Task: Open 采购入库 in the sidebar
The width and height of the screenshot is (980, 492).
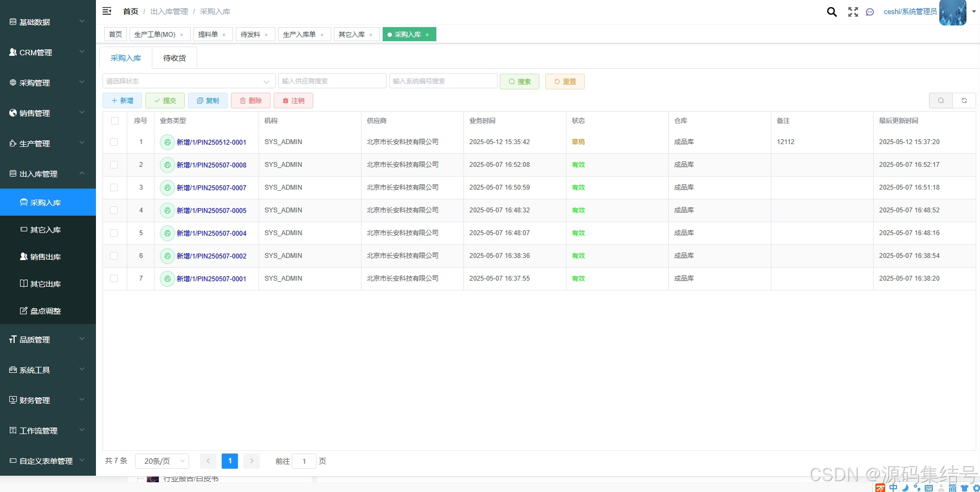Action: (x=48, y=202)
